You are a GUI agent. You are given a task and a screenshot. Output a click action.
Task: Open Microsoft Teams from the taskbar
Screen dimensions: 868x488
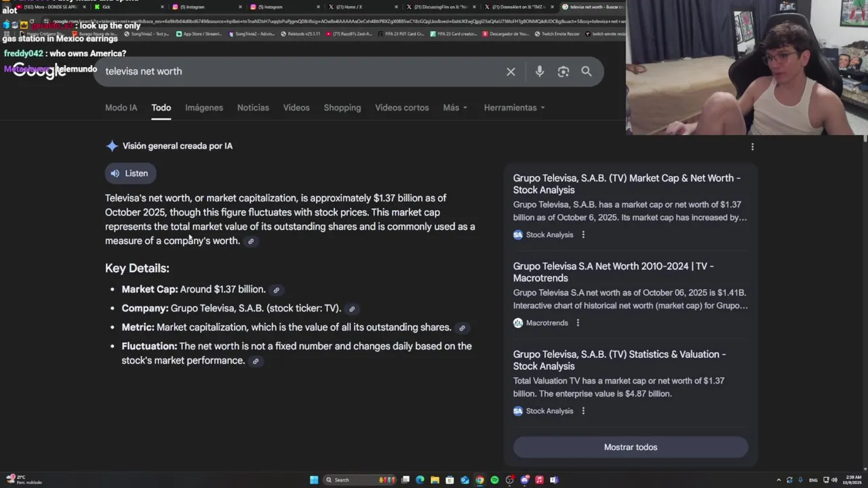[x=554, y=480]
